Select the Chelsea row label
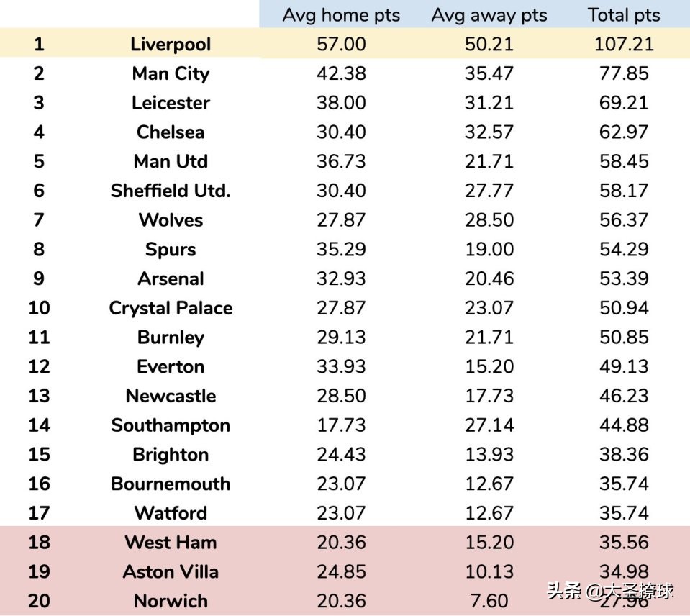The image size is (690, 616). (x=171, y=132)
